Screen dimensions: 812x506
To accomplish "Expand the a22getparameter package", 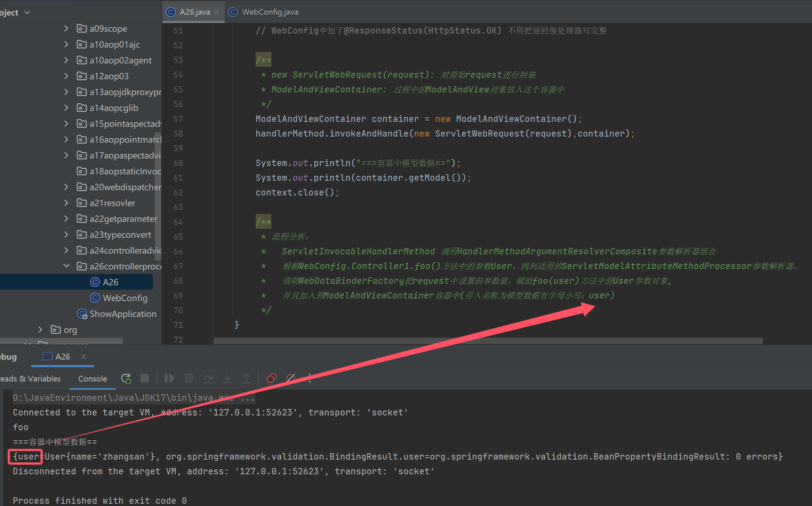I will (66, 219).
